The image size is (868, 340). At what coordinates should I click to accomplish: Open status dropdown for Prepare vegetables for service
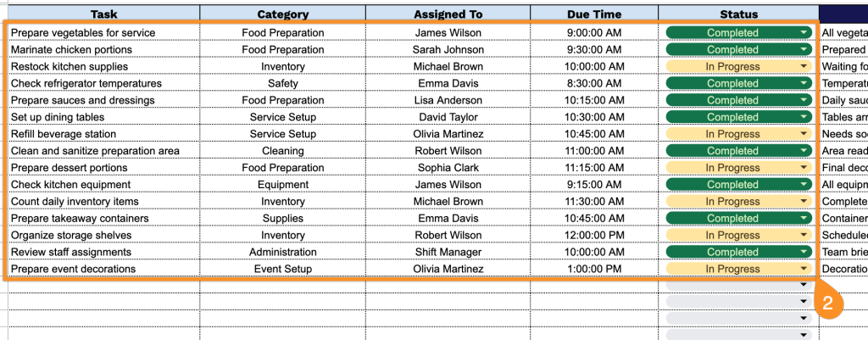[x=738, y=33]
